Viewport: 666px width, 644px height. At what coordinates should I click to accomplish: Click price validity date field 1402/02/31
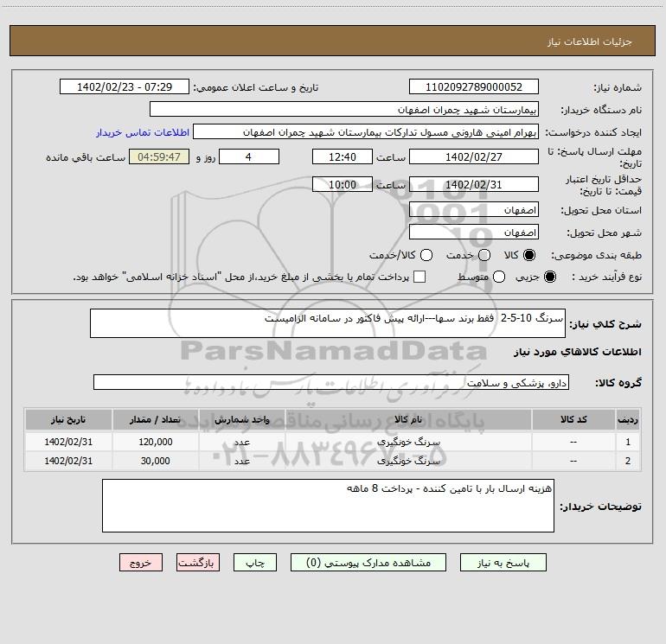point(474,184)
